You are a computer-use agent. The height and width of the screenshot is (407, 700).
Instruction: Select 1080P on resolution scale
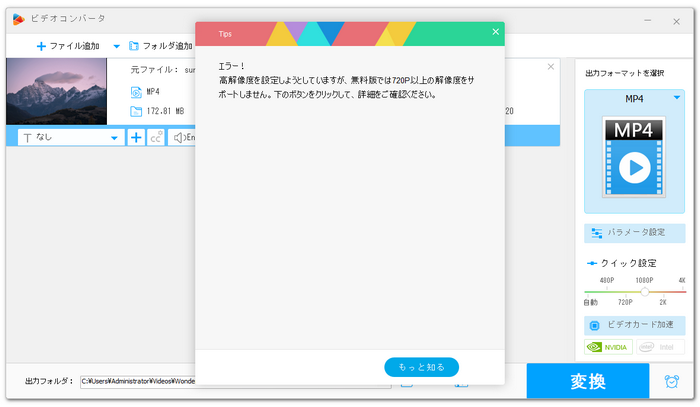click(644, 280)
